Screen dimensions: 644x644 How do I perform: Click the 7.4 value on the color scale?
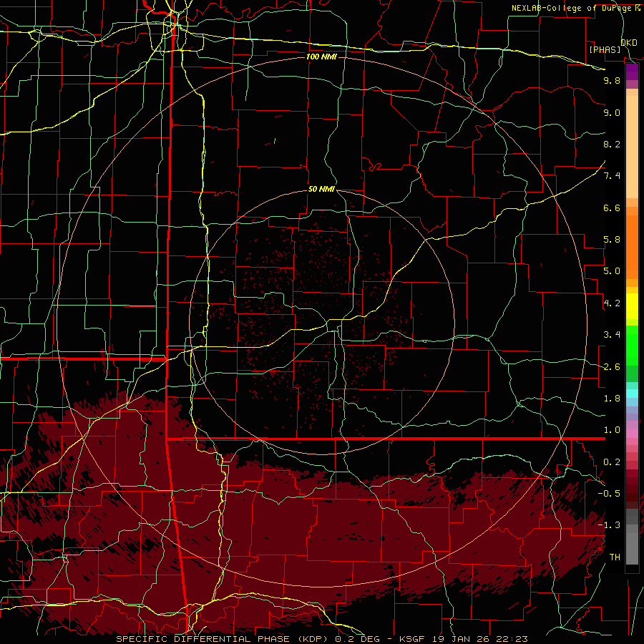[x=612, y=176]
